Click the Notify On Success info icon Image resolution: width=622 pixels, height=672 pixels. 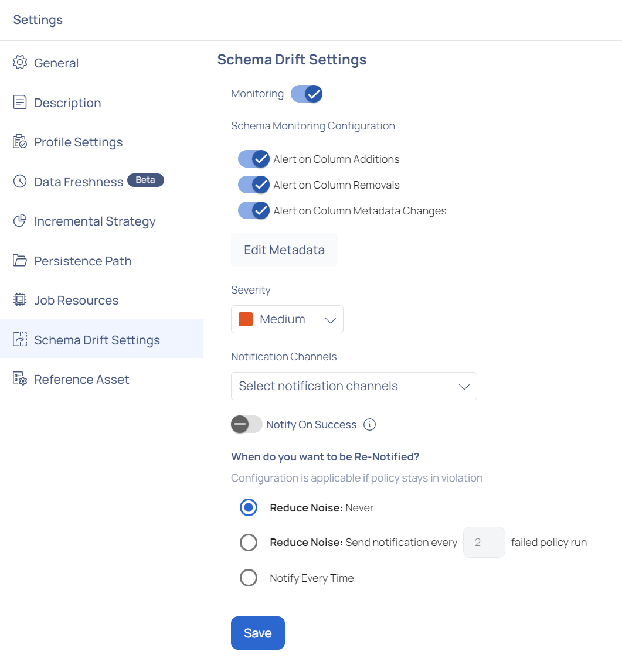(369, 424)
